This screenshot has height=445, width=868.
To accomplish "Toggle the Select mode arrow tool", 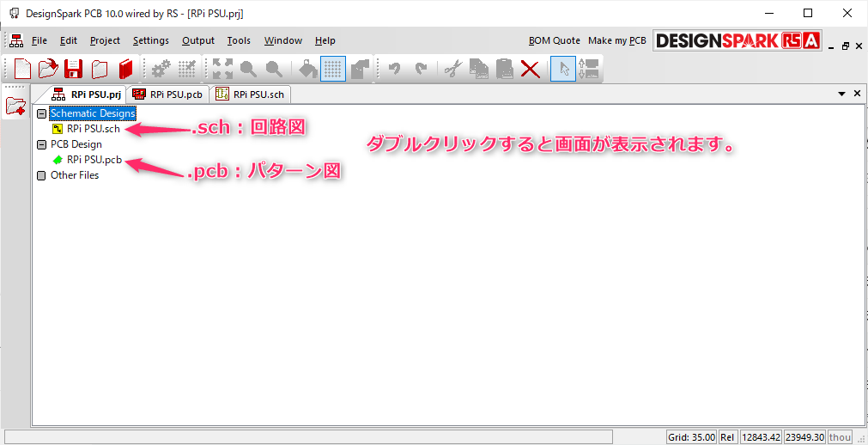I will coord(563,70).
